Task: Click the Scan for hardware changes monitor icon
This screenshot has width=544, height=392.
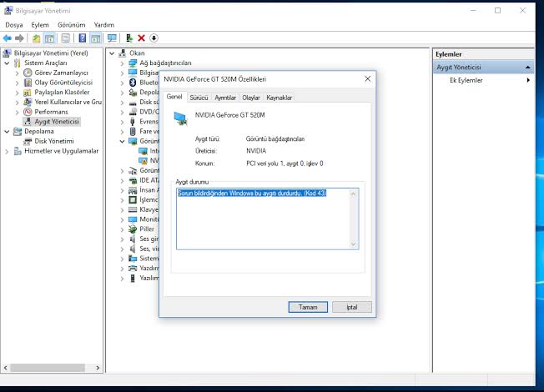Action: coord(112,38)
